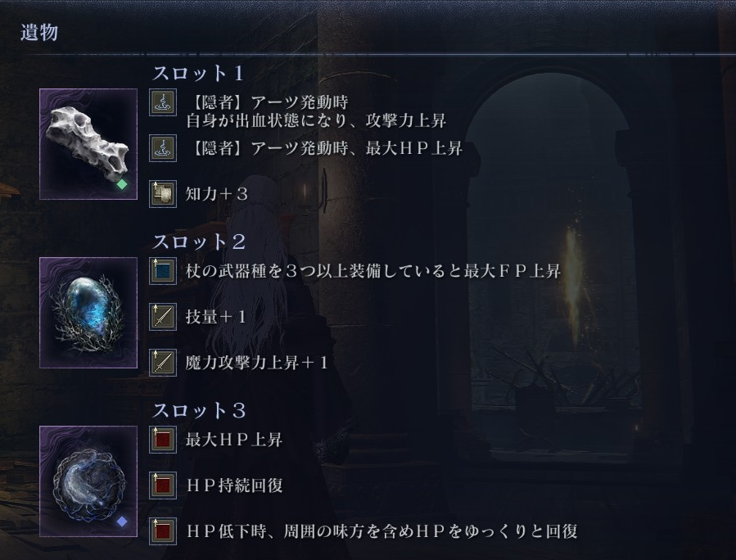
Task: Click the 遺物 title label
Action: (39, 33)
